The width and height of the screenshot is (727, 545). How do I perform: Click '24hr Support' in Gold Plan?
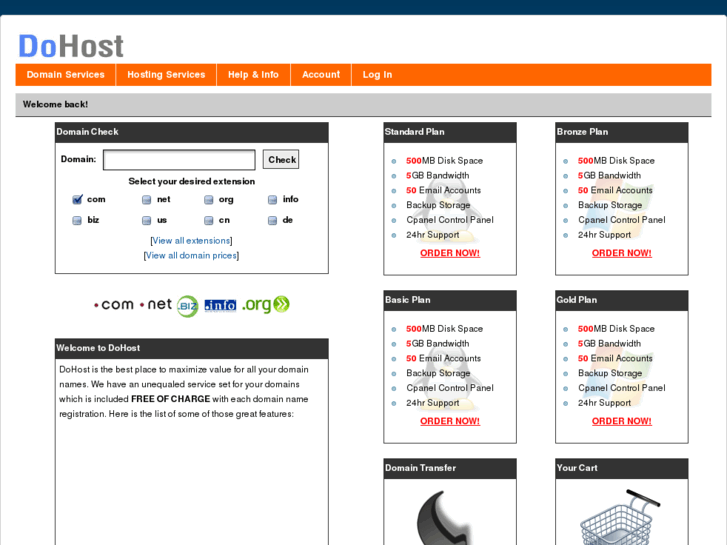604,403
